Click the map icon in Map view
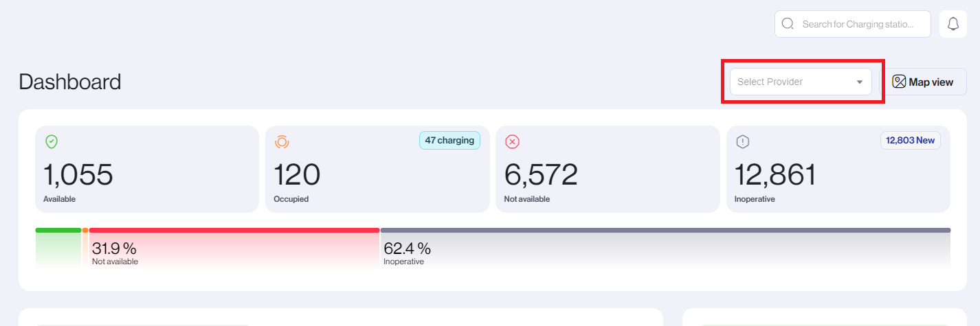980x326 pixels. click(x=899, y=82)
